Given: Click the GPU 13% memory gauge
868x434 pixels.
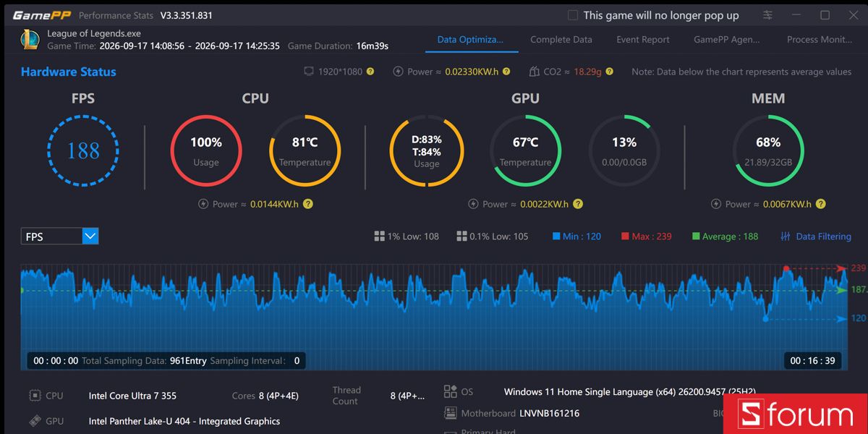Looking at the screenshot, I should (x=624, y=150).
